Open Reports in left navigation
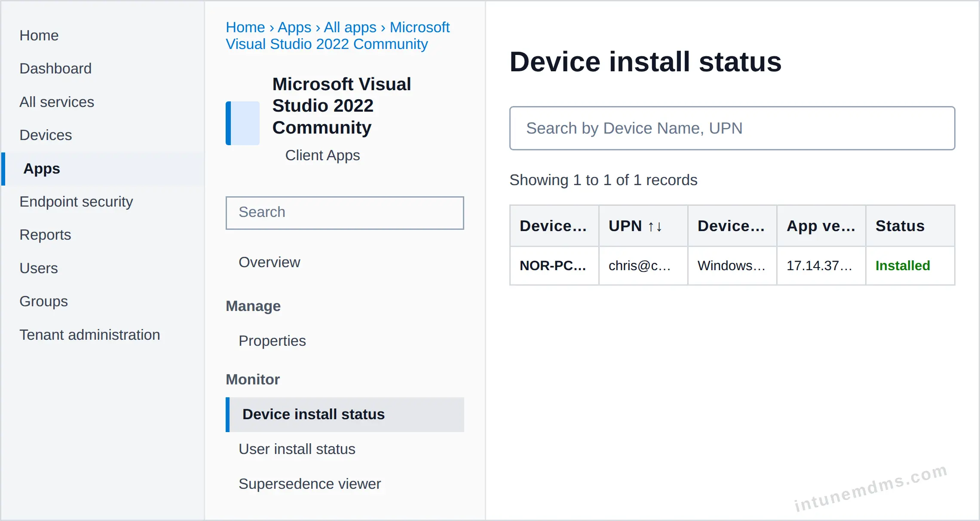Viewport: 980px width, 521px height. 45,235
